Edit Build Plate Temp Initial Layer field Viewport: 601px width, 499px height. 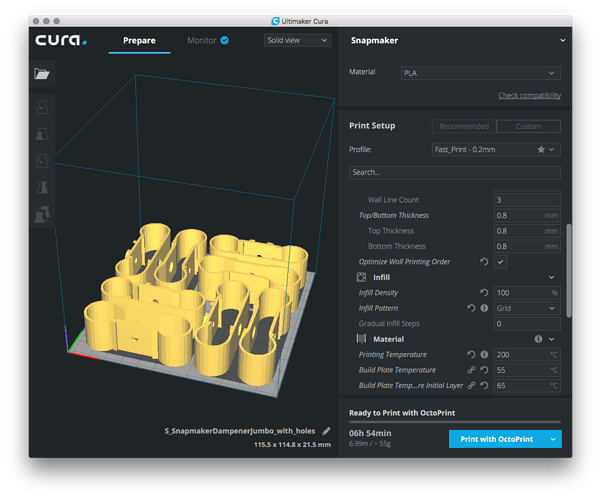click(527, 386)
